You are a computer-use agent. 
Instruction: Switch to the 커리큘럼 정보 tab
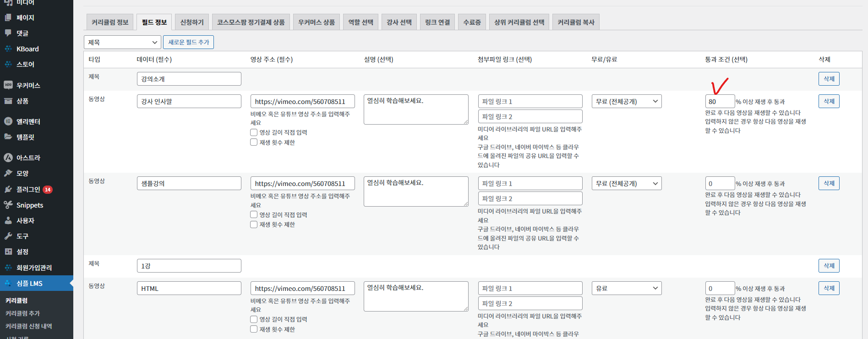(x=110, y=22)
